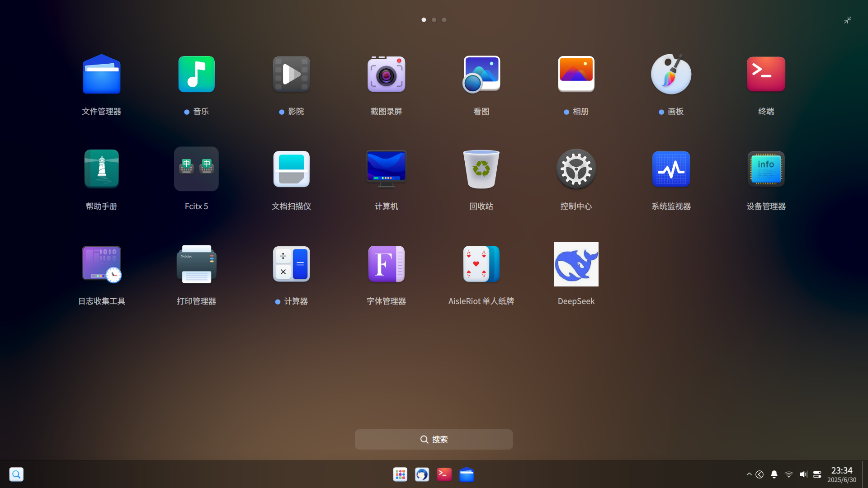Open the 回收站 recycle bin
The image size is (868, 488).
coord(481,169)
